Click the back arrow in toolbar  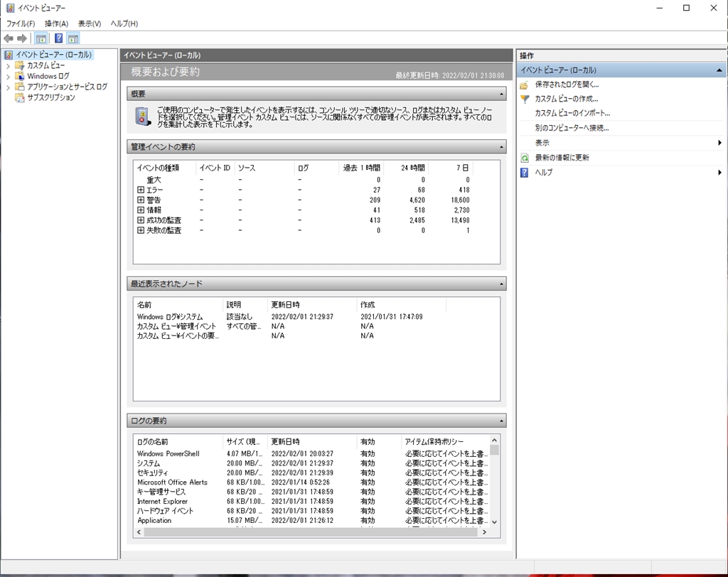(8, 38)
